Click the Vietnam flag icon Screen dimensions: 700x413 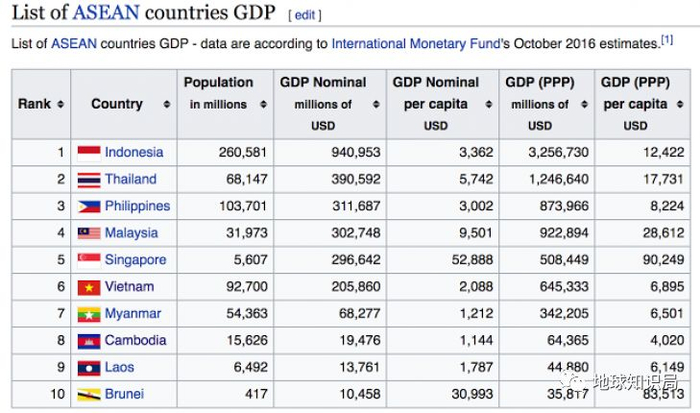[89, 287]
